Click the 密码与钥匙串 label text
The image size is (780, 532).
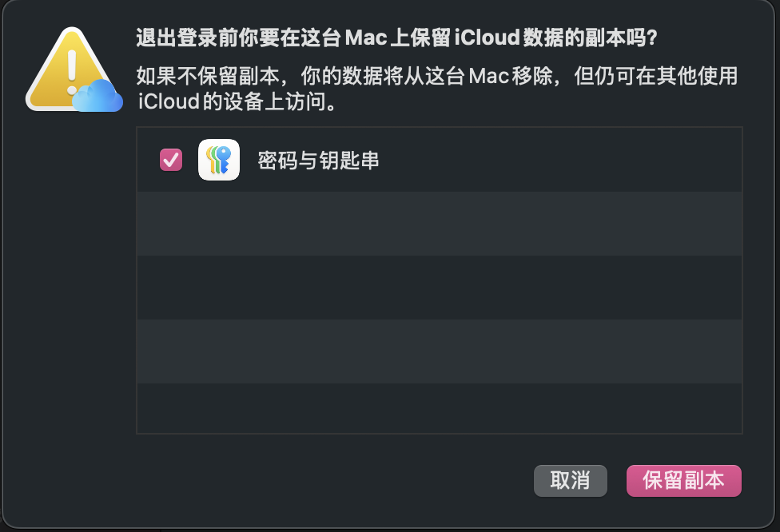pos(318,161)
